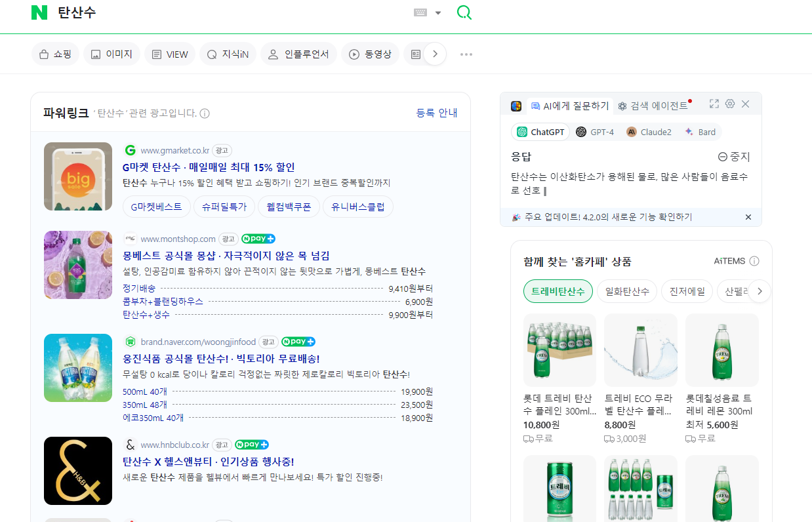812x522 pixels.
Task: Open 롯데칠성음료 트레비 레몬 300ml product
Action: point(722,350)
